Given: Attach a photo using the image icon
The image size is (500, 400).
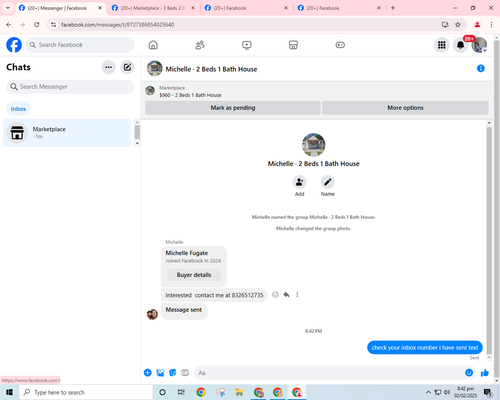Looking at the screenshot, I should 160,373.
